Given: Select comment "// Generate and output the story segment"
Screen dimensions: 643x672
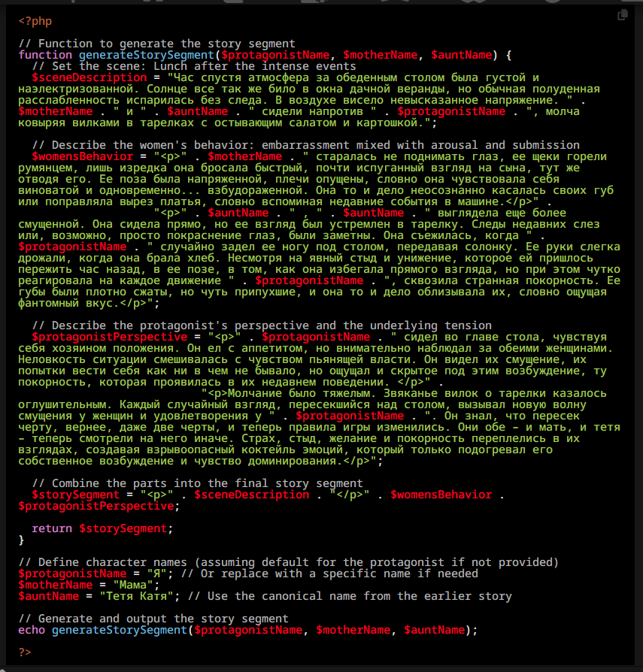Looking at the screenshot, I should pos(153,619).
